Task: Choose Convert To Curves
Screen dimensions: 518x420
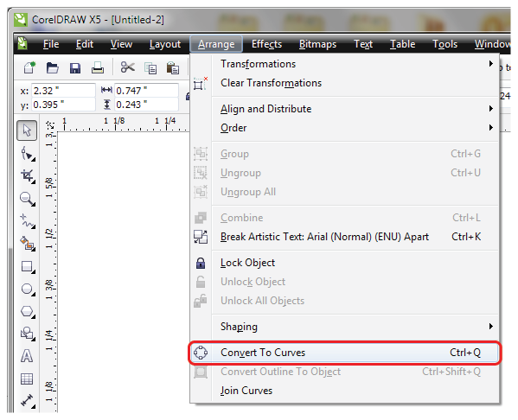Action: click(x=344, y=353)
